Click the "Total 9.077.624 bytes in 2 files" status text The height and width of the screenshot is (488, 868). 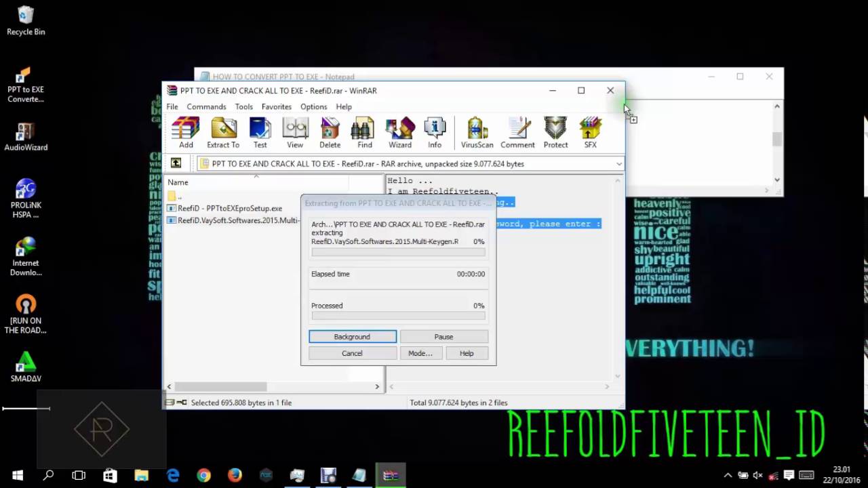458,403
